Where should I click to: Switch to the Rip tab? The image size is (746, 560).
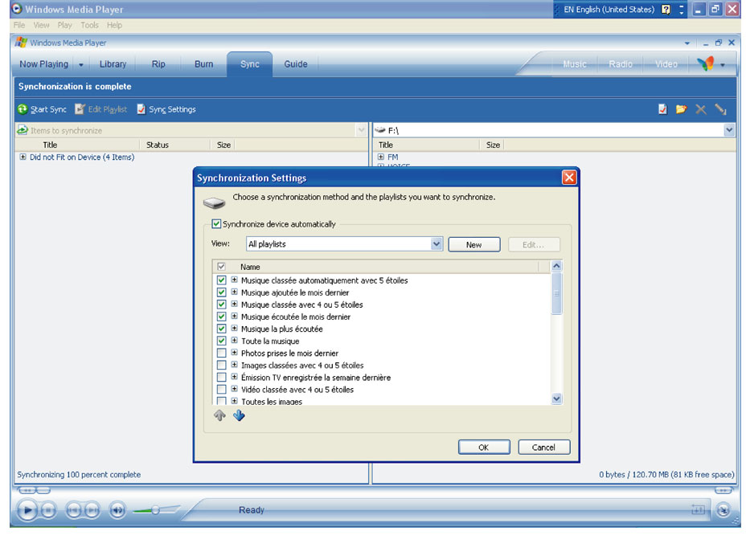(x=158, y=64)
